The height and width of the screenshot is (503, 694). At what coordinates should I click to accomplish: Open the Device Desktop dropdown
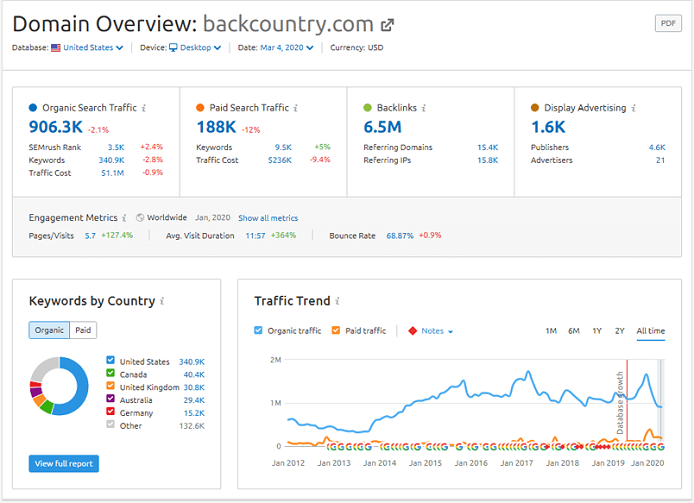pyautogui.click(x=196, y=47)
